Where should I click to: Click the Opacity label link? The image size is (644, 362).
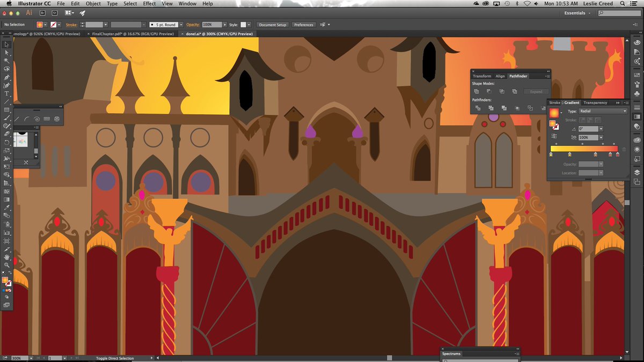(193, 25)
